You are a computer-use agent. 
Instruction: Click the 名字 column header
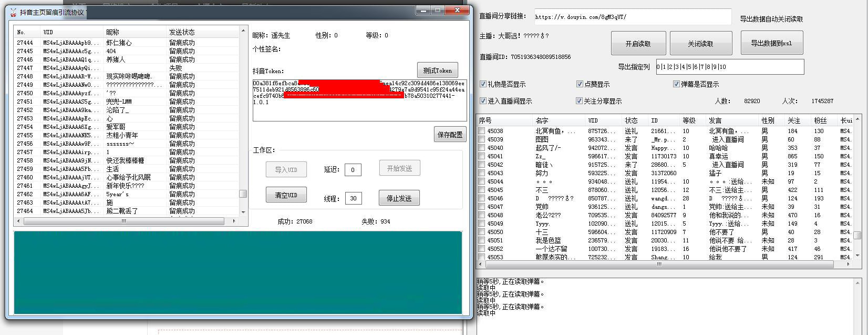click(x=559, y=120)
